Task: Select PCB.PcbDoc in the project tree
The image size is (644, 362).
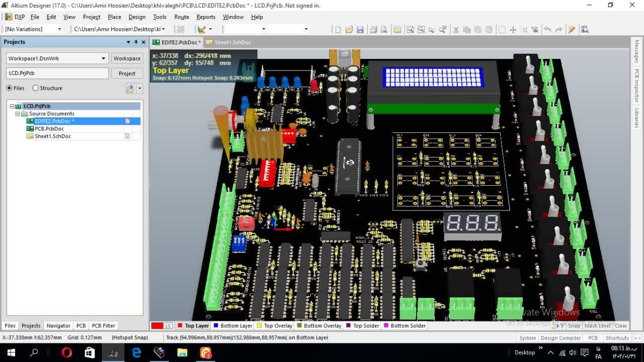Action: coord(49,129)
